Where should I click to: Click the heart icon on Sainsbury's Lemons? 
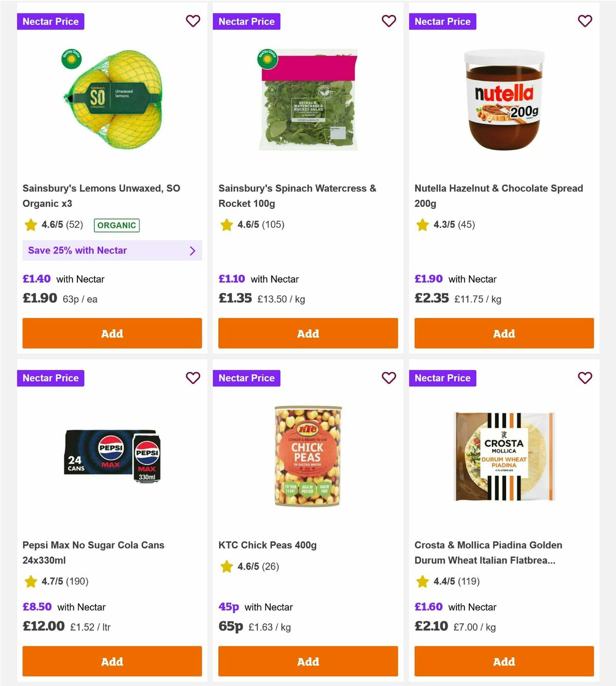pyautogui.click(x=193, y=21)
